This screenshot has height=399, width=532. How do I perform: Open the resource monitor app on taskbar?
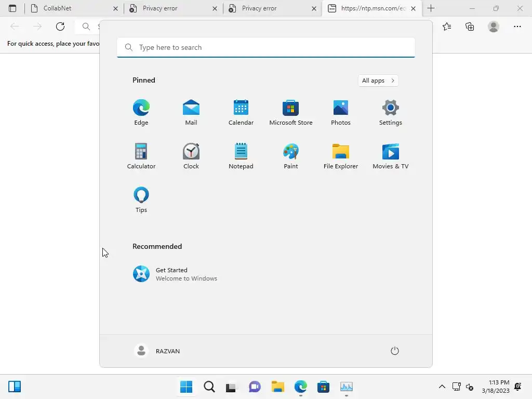click(x=347, y=387)
